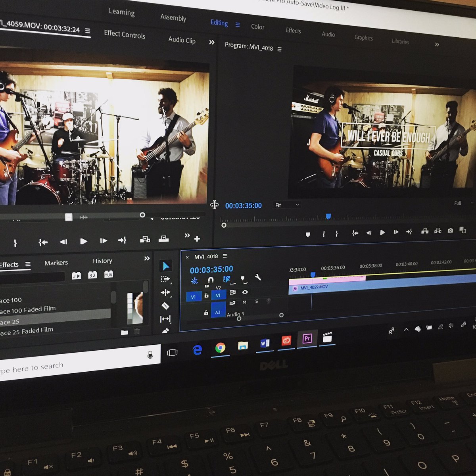
Task: Select the Slip tool
Action: coord(165,319)
